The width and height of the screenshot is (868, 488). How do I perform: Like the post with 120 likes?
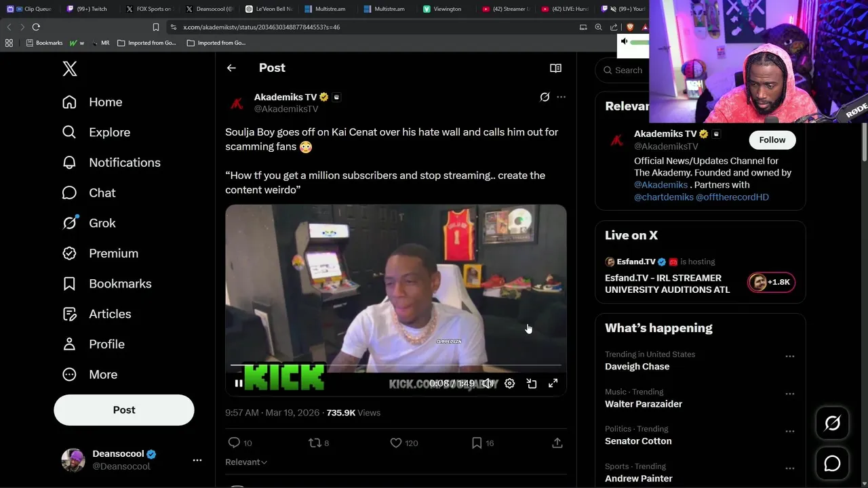pos(396,443)
